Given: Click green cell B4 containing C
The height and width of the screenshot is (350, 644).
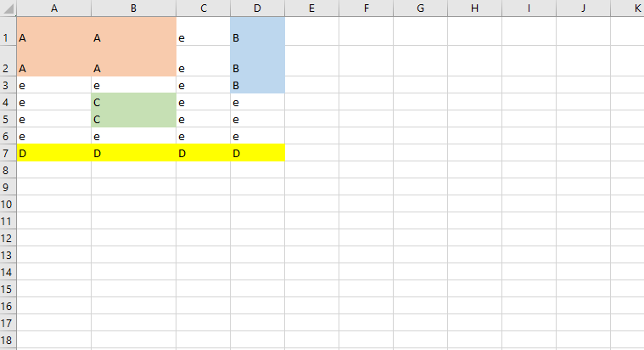Looking at the screenshot, I should (133, 102).
